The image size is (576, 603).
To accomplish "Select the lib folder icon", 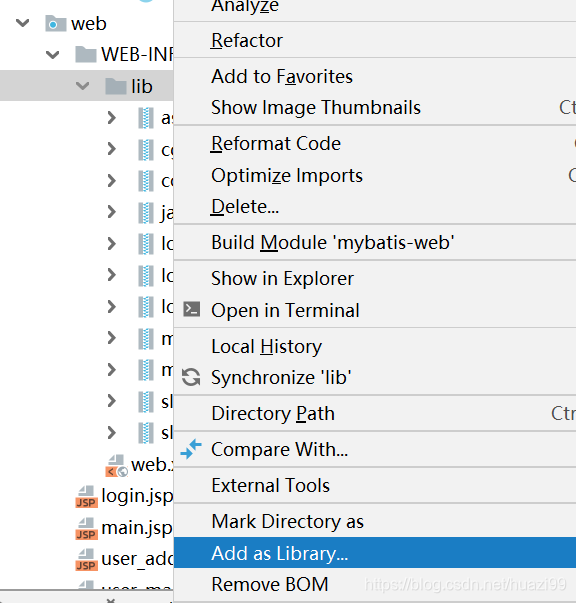I will pos(116,86).
